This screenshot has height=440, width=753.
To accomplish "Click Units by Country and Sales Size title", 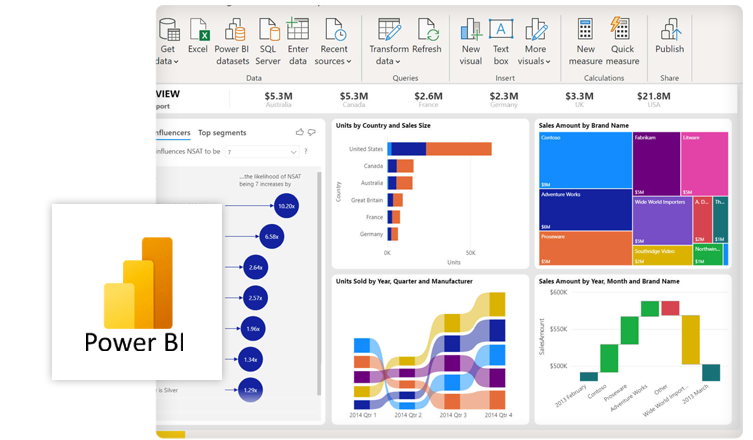I will pyautogui.click(x=383, y=125).
